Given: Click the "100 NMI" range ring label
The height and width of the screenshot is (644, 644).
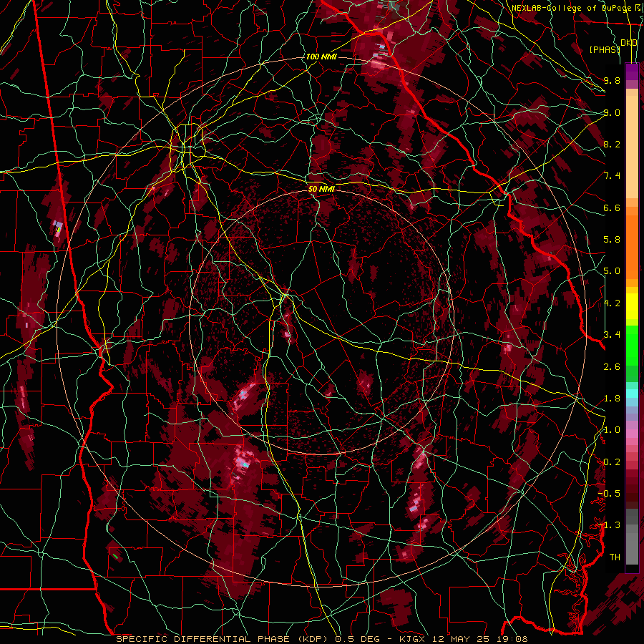Looking at the screenshot, I should pyautogui.click(x=321, y=57).
